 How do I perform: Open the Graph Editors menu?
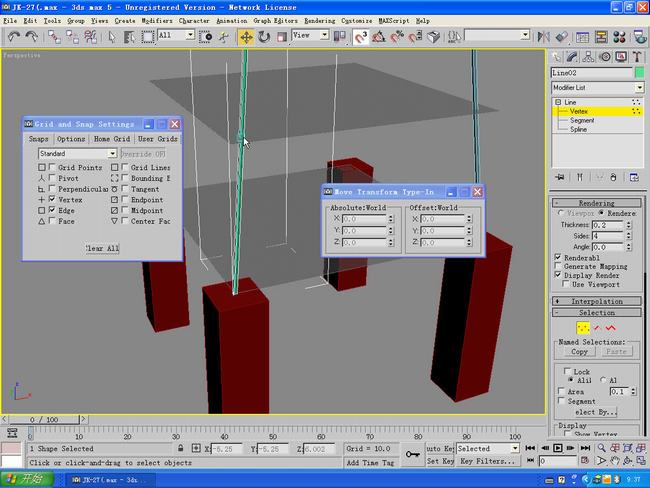275,21
